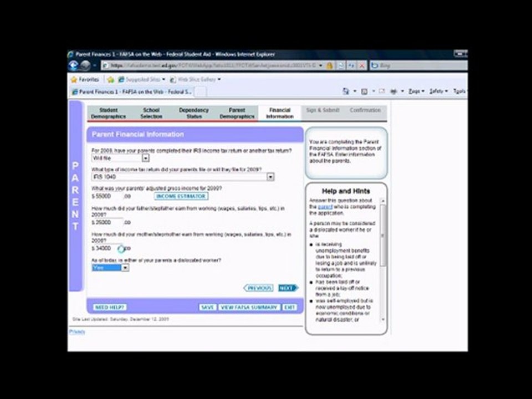The image size is (532, 399).
Task: Click the INCOME ESTIMATOR button
Action: click(x=181, y=196)
